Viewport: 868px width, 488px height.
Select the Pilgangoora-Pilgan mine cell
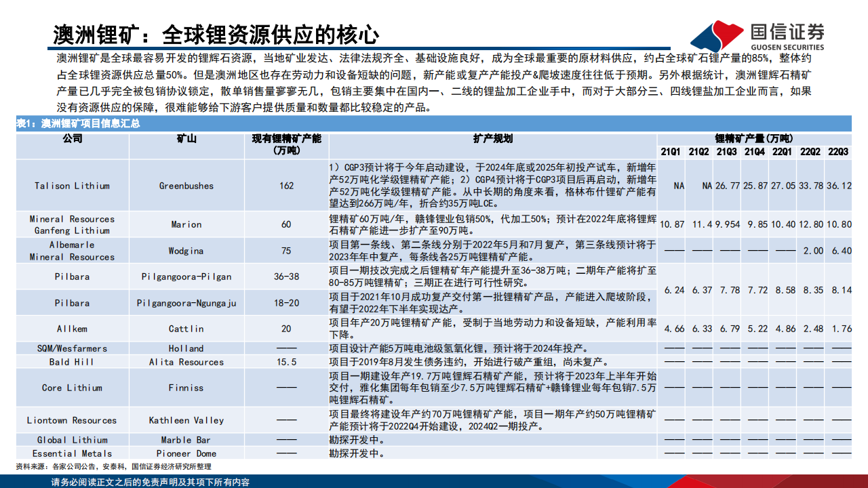(x=186, y=277)
